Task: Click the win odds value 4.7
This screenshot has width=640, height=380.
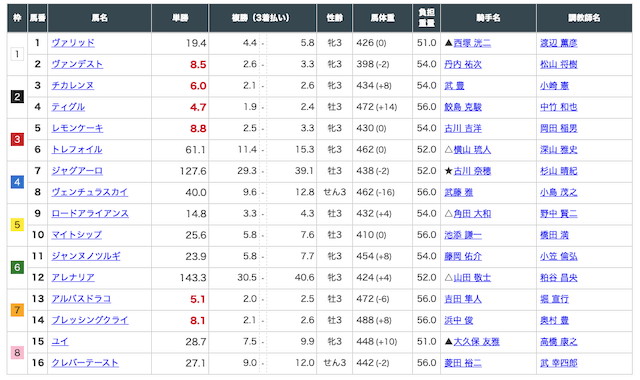Action: [198, 107]
